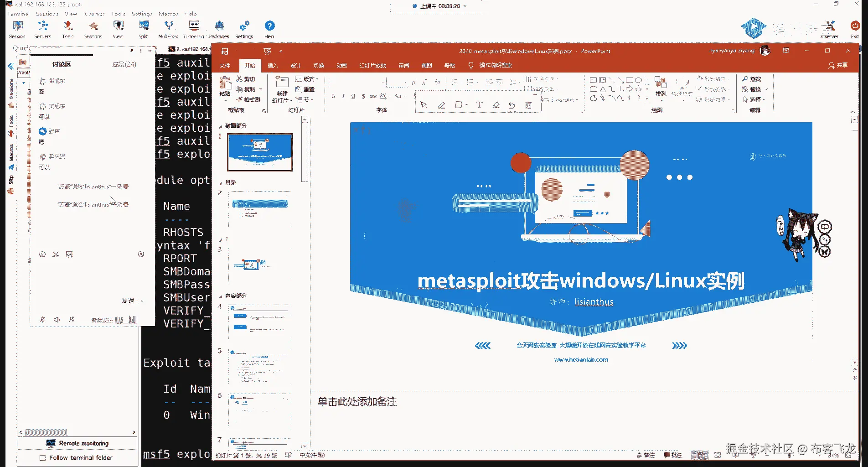This screenshot has height=467, width=868.
Task: Click the vertical scrollbar of the slide thumbnail panel
Action: pos(305,152)
